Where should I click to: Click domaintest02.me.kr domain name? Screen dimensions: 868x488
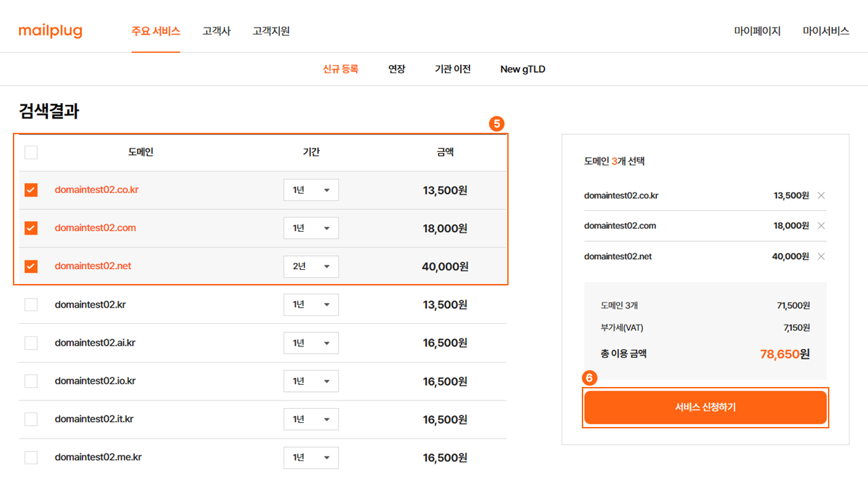tap(98, 457)
